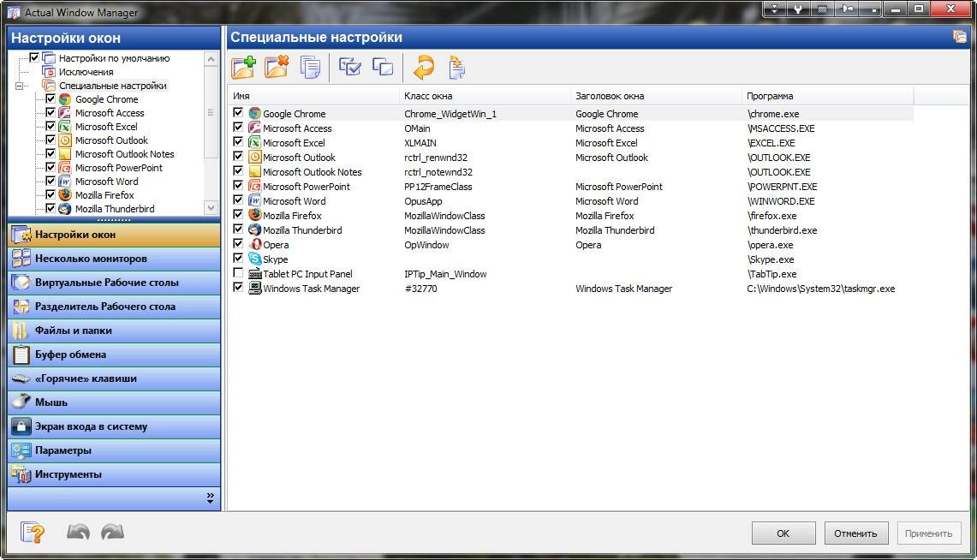Sort by Имя column header
The image size is (977, 560).
[313, 96]
